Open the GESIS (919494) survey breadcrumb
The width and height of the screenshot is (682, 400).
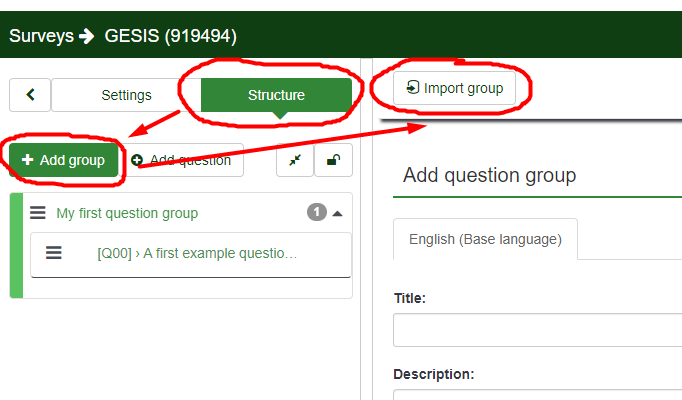pos(170,36)
